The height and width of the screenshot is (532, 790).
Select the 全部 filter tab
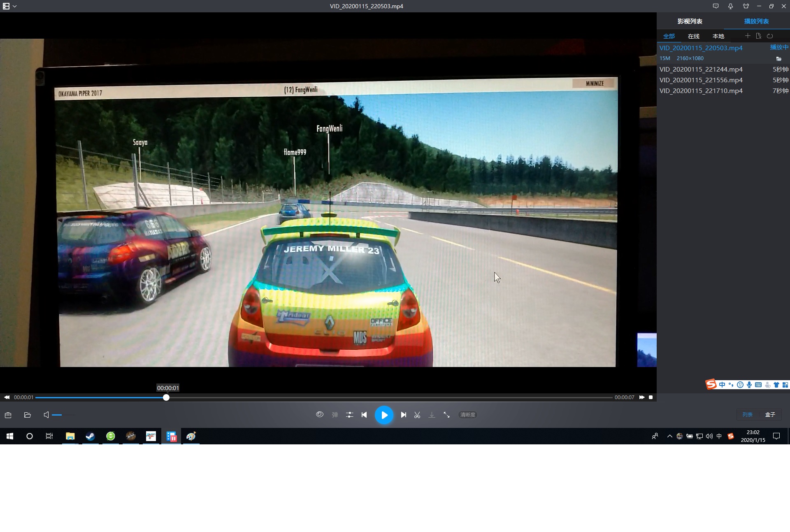[x=669, y=36]
